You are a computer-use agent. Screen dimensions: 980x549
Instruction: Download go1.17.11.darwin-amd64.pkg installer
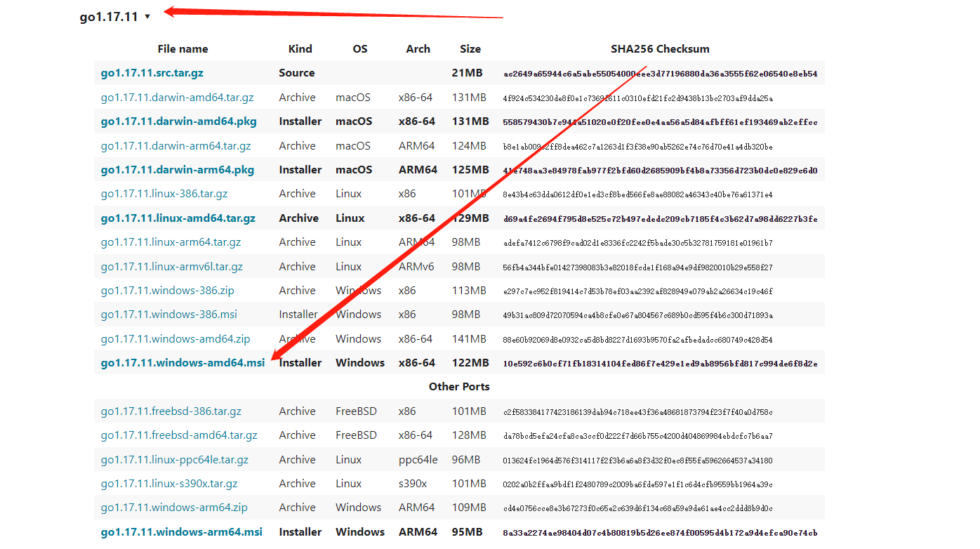(178, 121)
